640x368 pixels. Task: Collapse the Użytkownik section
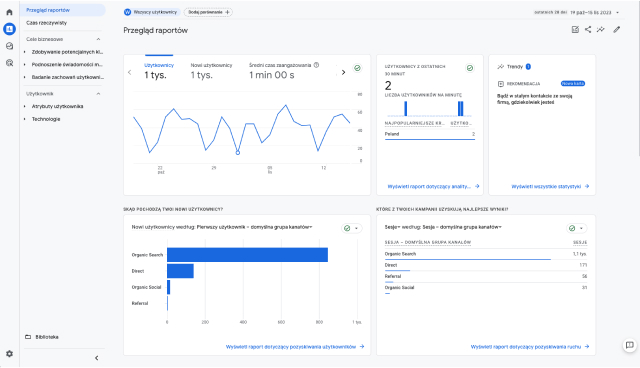[98, 94]
